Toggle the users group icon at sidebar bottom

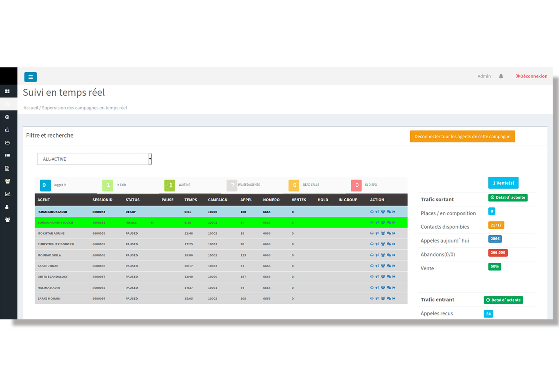pos(8,219)
